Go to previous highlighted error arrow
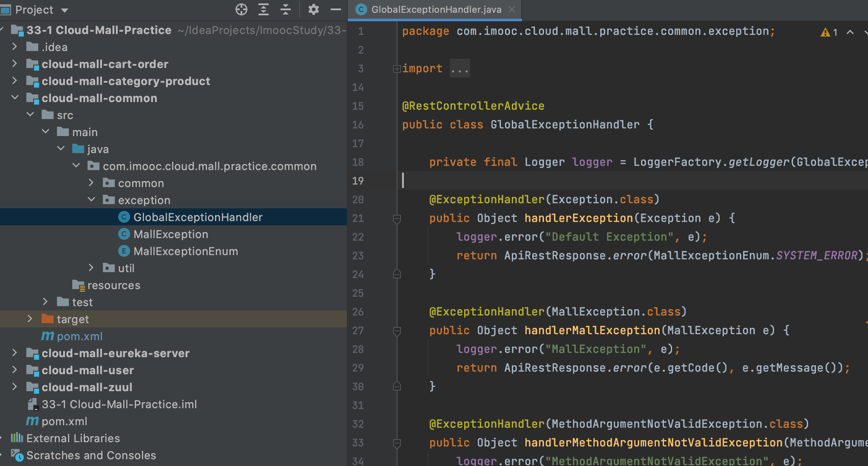868x466 pixels. click(x=850, y=32)
